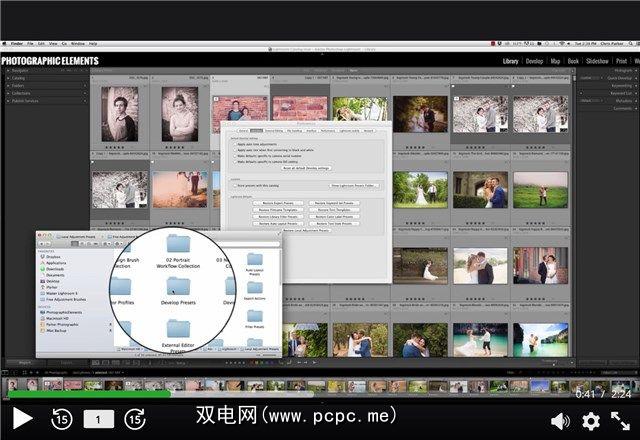Viewport: 640px width, 440px height.
Task: Rewind the video 15 seconds
Action: 62,419
